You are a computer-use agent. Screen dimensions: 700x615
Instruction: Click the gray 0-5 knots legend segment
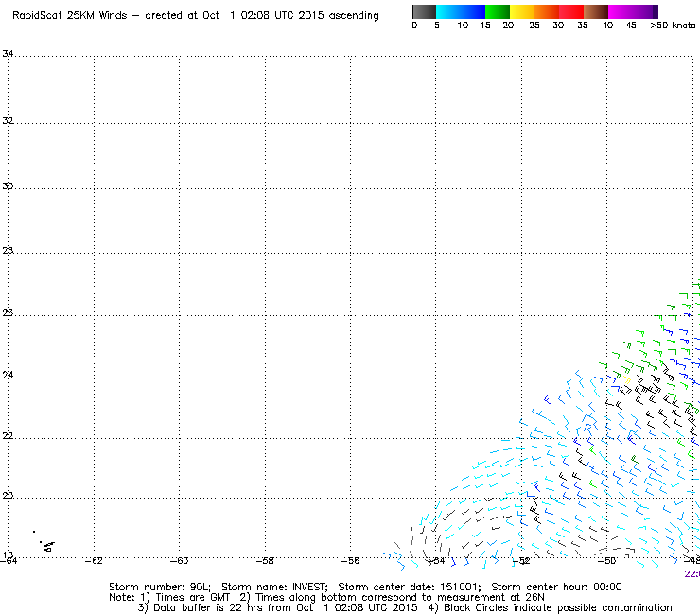pyautogui.click(x=424, y=11)
